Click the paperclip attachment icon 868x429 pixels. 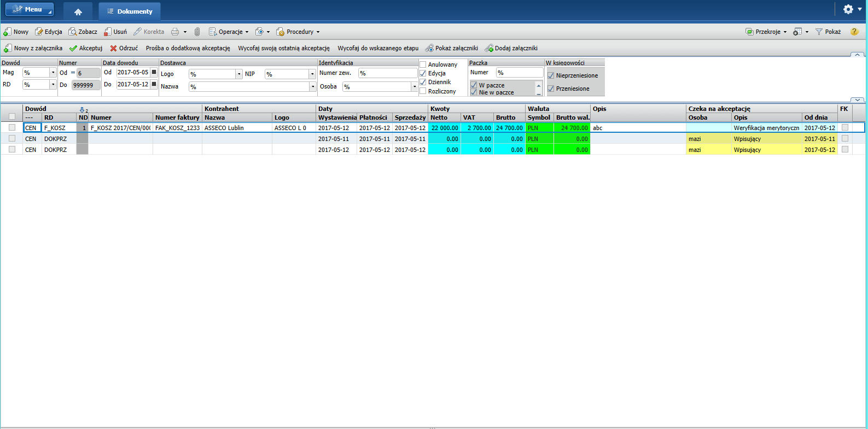coord(197,32)
